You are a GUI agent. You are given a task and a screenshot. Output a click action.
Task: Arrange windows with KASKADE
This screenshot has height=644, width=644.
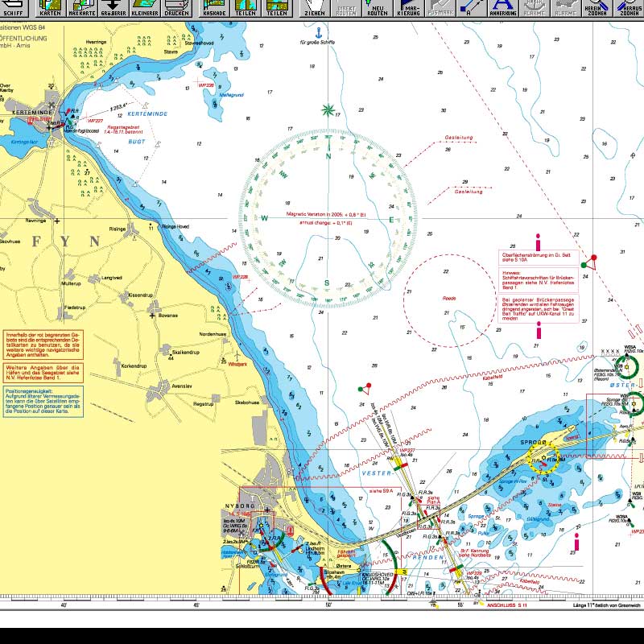pos(214,9)
